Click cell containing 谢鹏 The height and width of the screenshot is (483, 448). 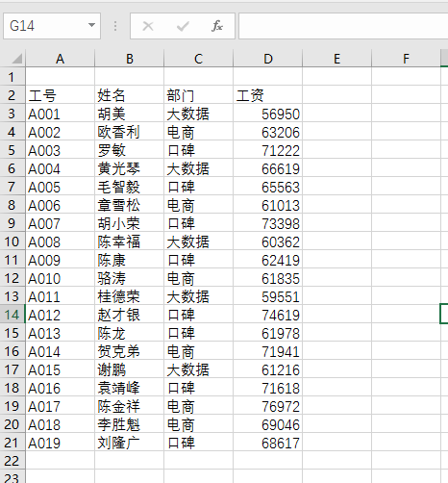pos(130,369)
